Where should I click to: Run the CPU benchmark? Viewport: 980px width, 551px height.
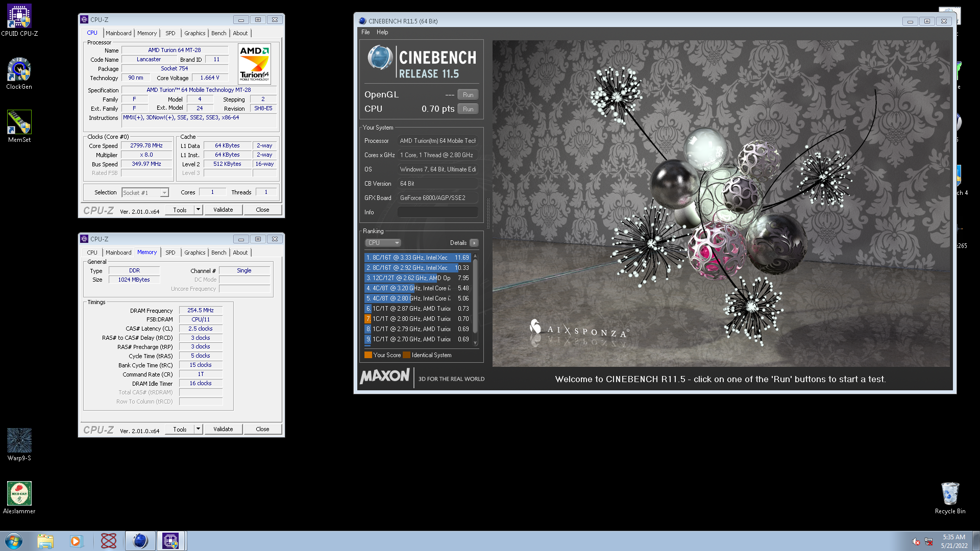pos(468,109)
